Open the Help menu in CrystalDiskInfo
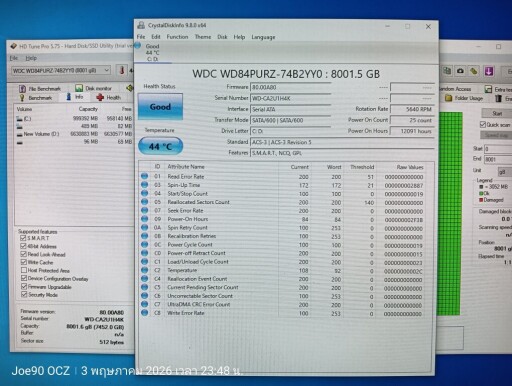This screenshot has width=512, height=386. (x=239, y=37)
